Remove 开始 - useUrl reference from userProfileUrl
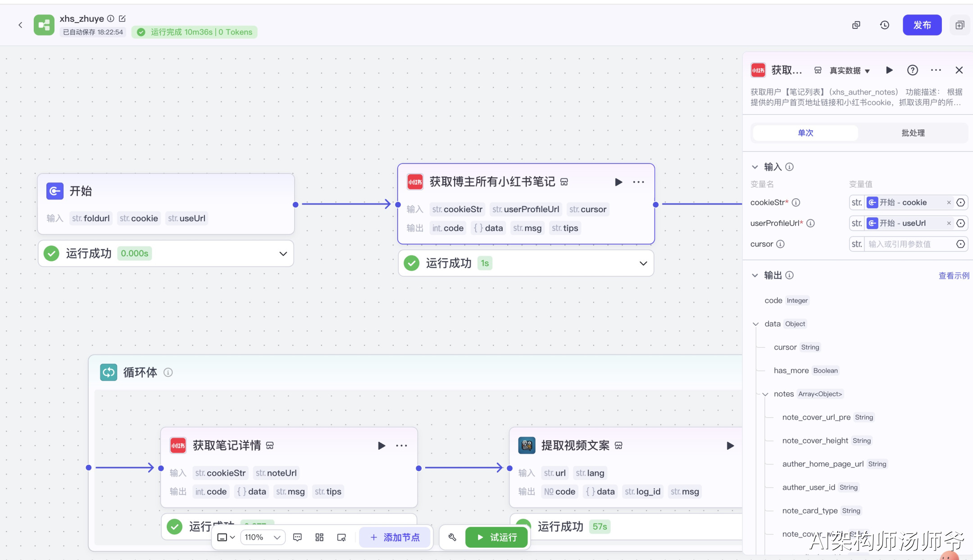The height and width of the screenshot is (560, 973). pos(949,223)
